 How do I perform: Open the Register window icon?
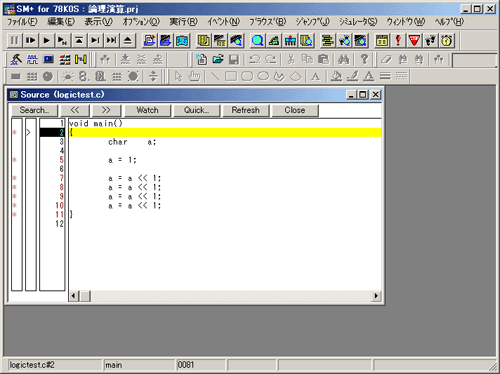(274, 40)
